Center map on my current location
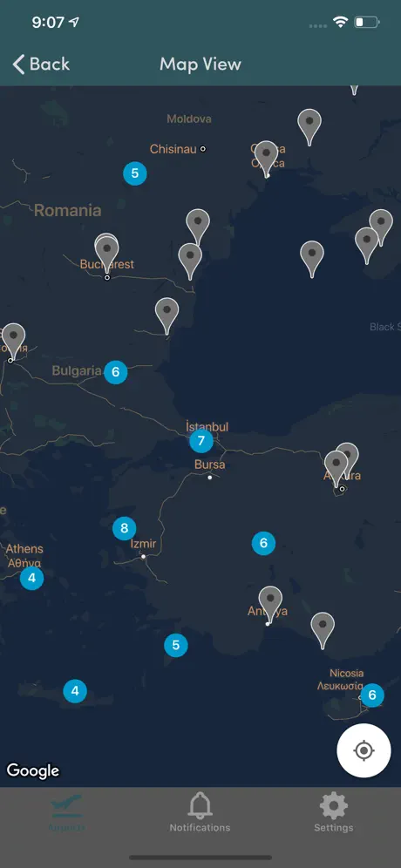Viewport: 401px width, 868px height. [x=364, y=750]
